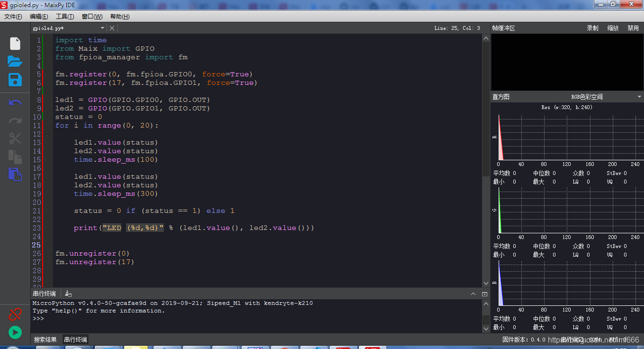The width and height of the screenshot is (644, 349).
Task: Open the 文件(F) menu
Action: coord(13,17)
